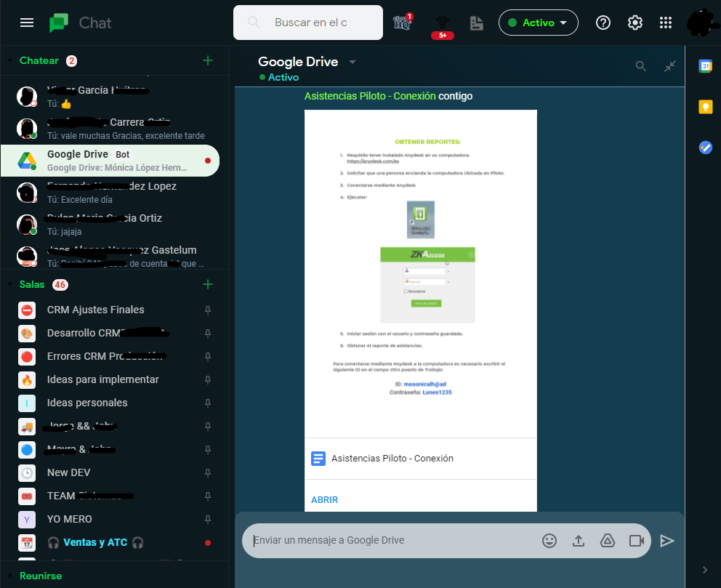Open Google Keep from the right side panel
Viewport: 721px width, 588px height.
click(x=706, y=107)
